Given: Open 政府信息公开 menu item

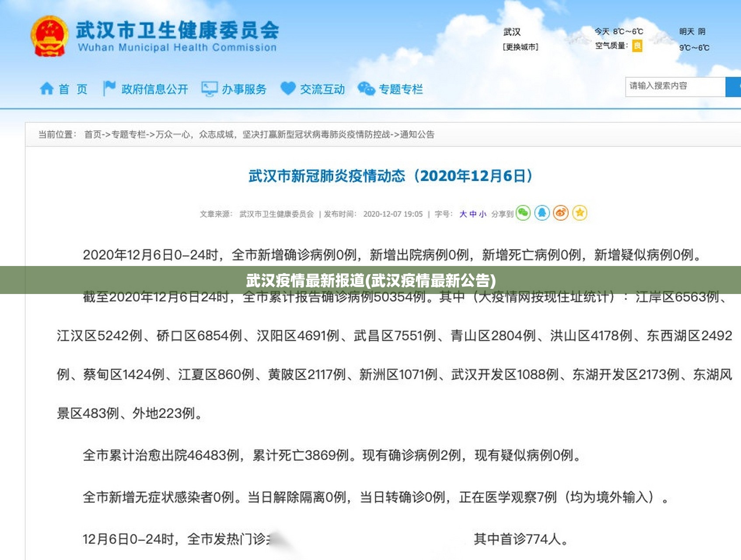Looking at the screenshot, I should [x=155, y=89].
